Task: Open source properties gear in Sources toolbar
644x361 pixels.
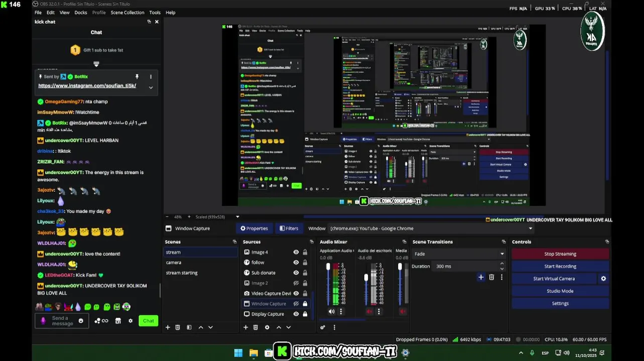Action: [267, 327]
